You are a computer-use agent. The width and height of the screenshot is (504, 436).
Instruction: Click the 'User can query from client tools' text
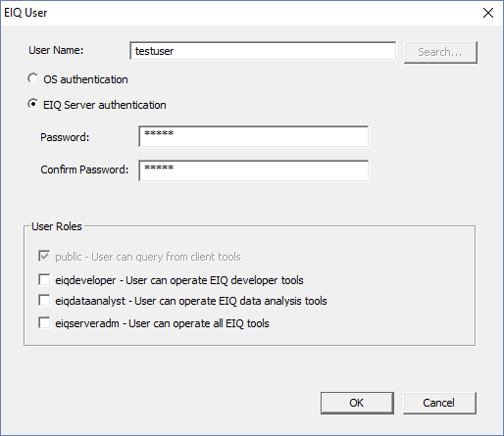[x=166, y=257]
